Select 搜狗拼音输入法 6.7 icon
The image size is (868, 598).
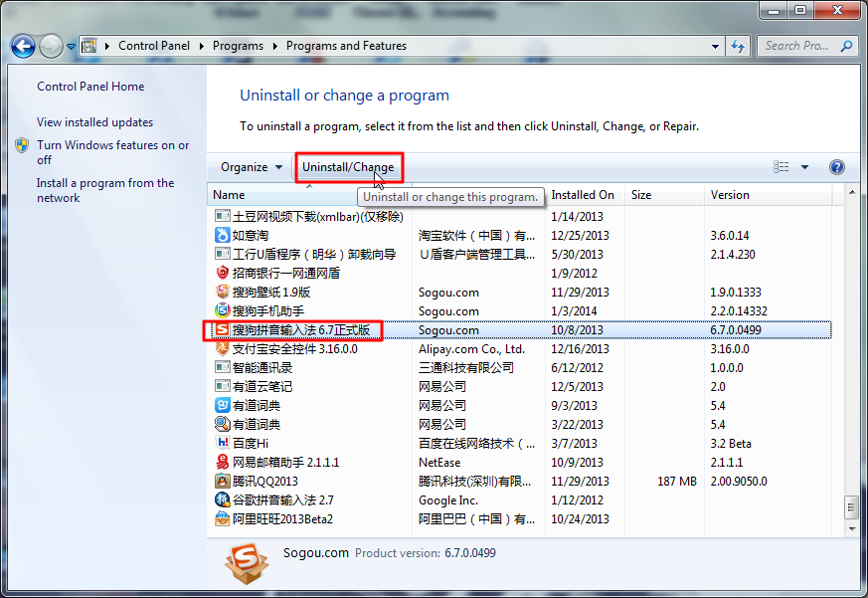pyautogui.click(x=222, y=329)
